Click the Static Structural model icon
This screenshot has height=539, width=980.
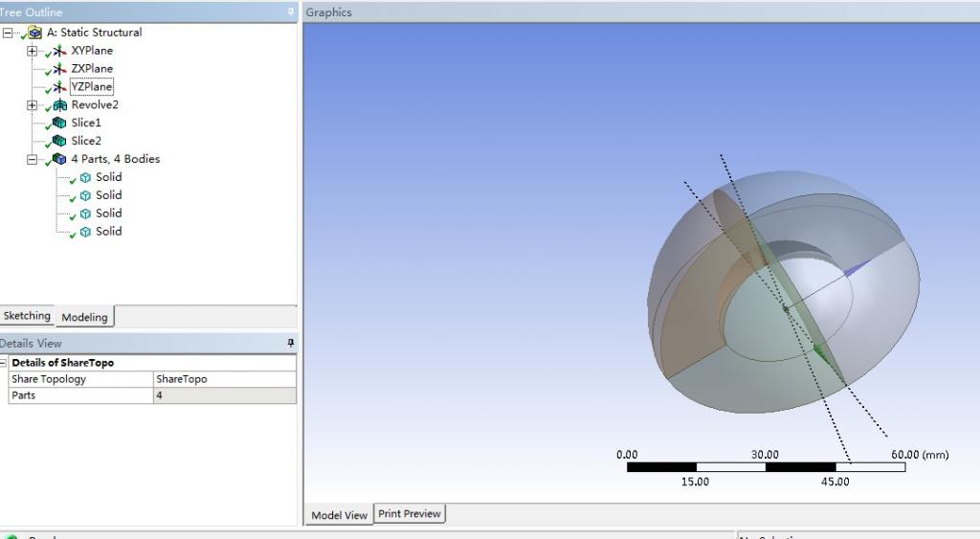click(x=35, y=33)
